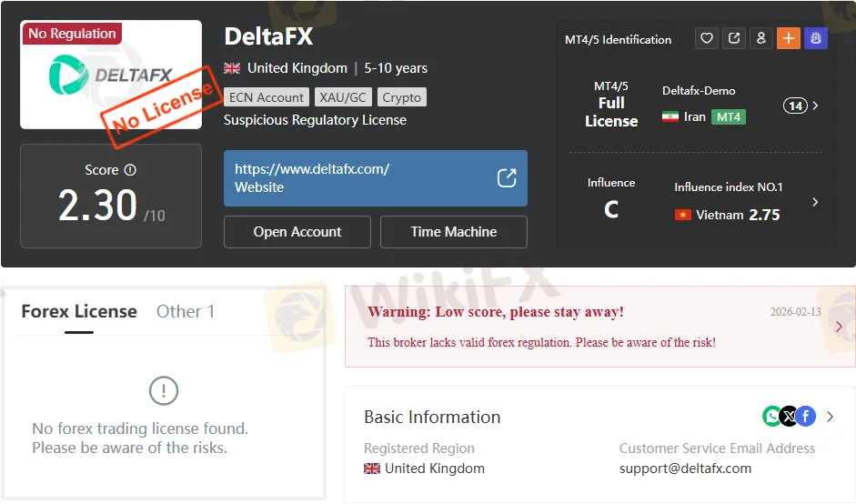Click Influence index NO.1 text
The image size is (856, 504).
pos(729,186)
